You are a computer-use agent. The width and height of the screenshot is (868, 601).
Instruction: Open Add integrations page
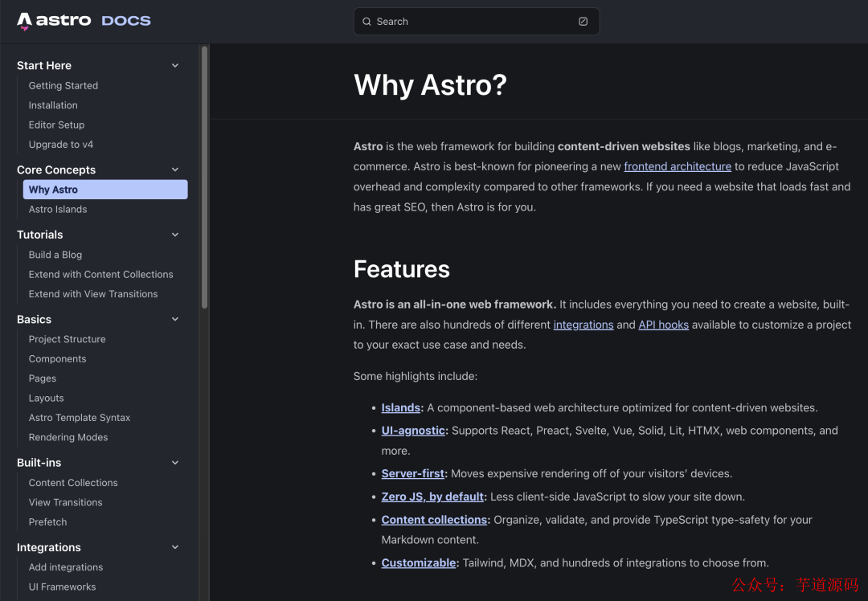tap(66, 567)
